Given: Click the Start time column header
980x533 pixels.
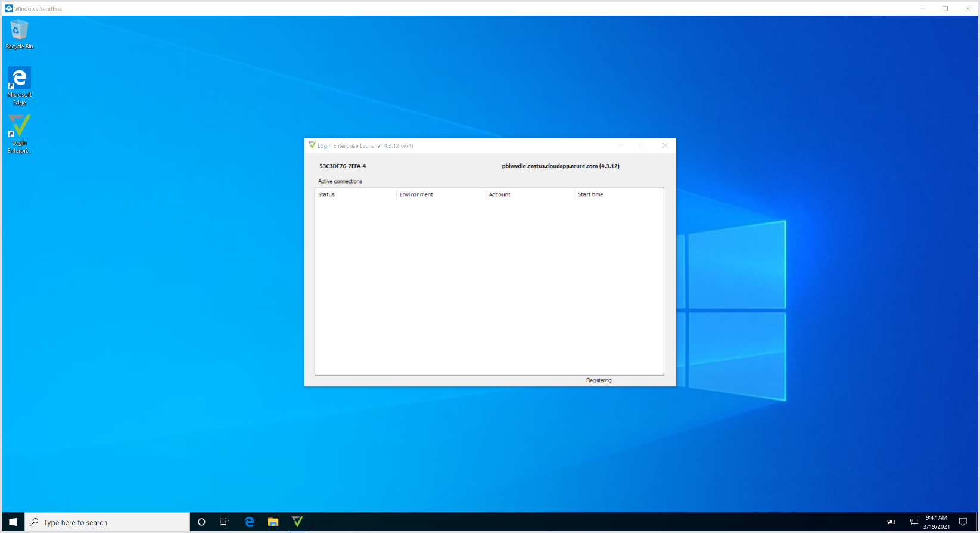Looking at the screenshot, I should (x=618, y=194).
